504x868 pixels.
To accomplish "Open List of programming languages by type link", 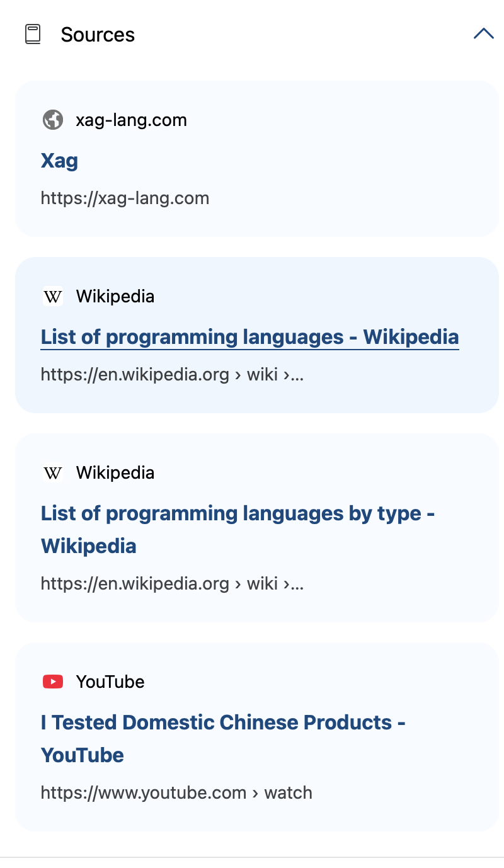I will (x=238, y=529).
